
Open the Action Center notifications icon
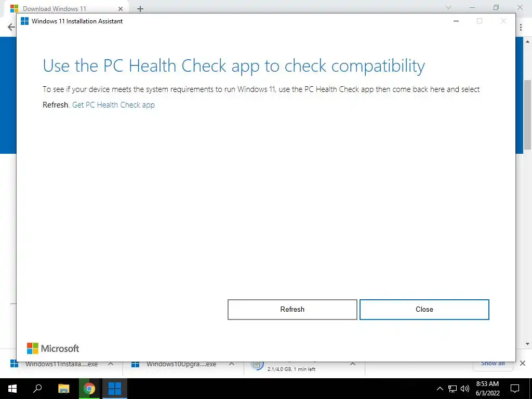pyautogui.click(x=515, y=389)
